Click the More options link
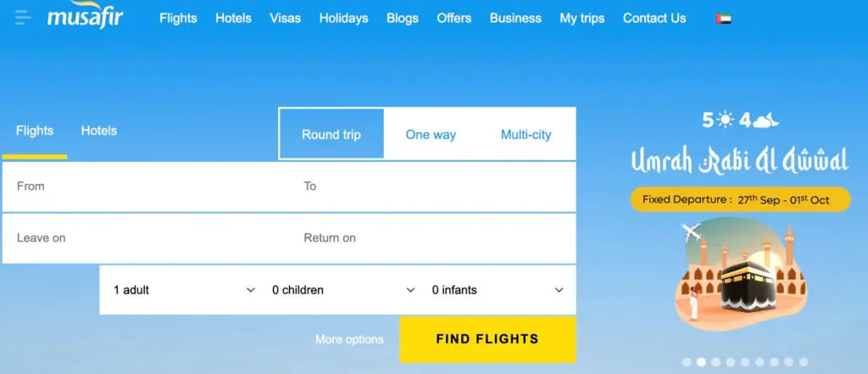 point(349,339)
